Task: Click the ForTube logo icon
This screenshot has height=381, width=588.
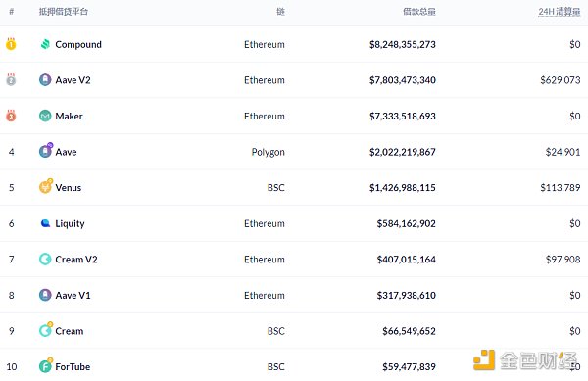Action: (46, 365)
